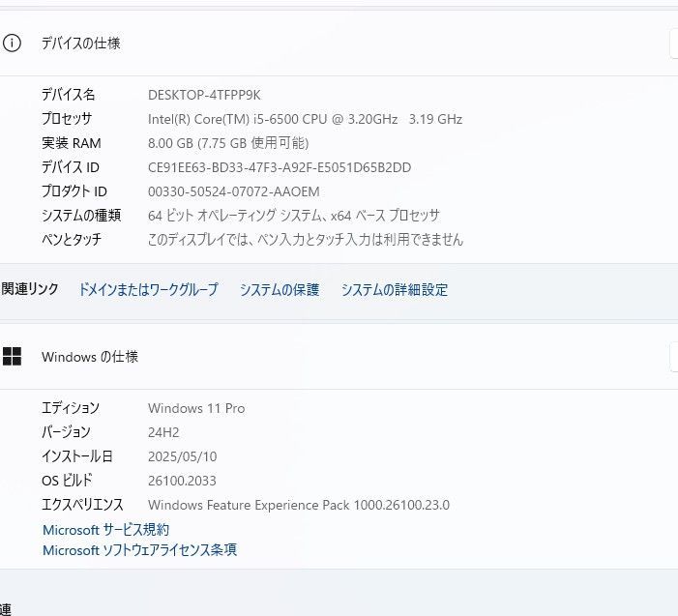This screenshot has height=616, width=678.
Task: Click the Windows logo icon beside Windows の仕様
Action: point(12,357)
